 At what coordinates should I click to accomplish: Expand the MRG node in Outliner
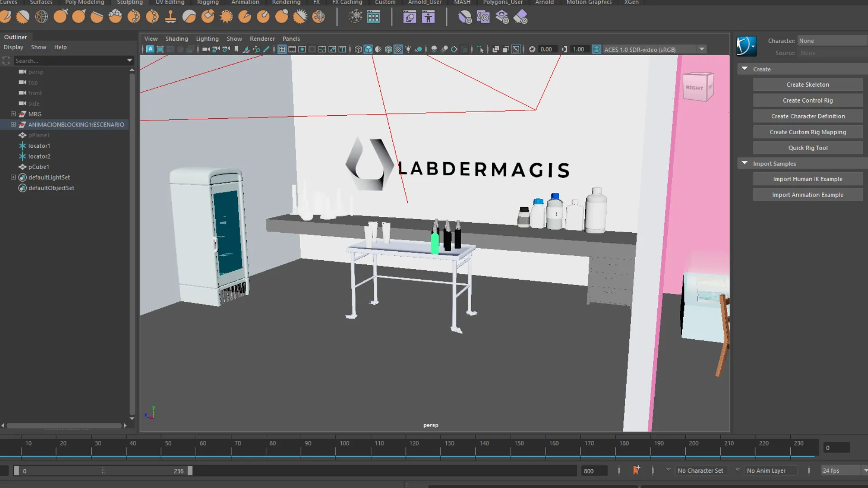click(x=13, y=114)
